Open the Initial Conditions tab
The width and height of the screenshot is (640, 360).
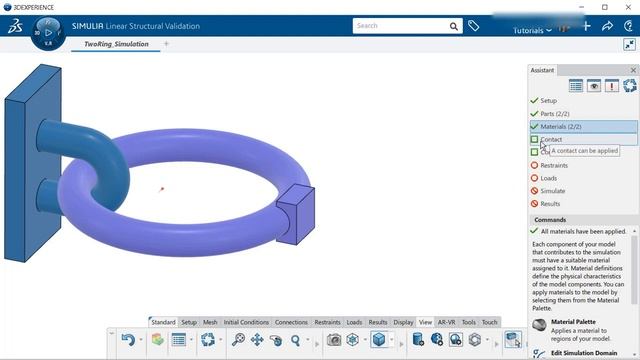click(x=246, y=322)
